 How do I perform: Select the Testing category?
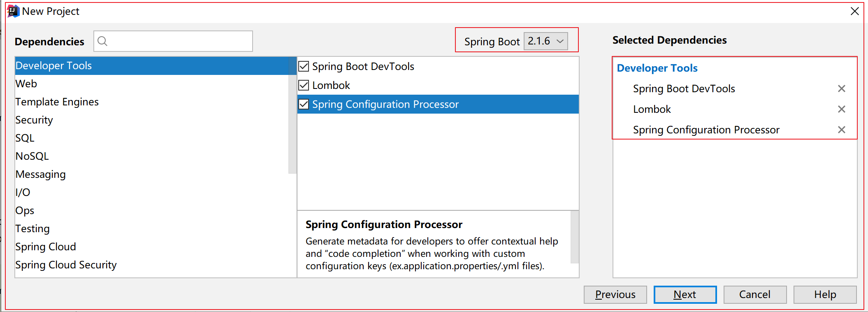point(152,229)
